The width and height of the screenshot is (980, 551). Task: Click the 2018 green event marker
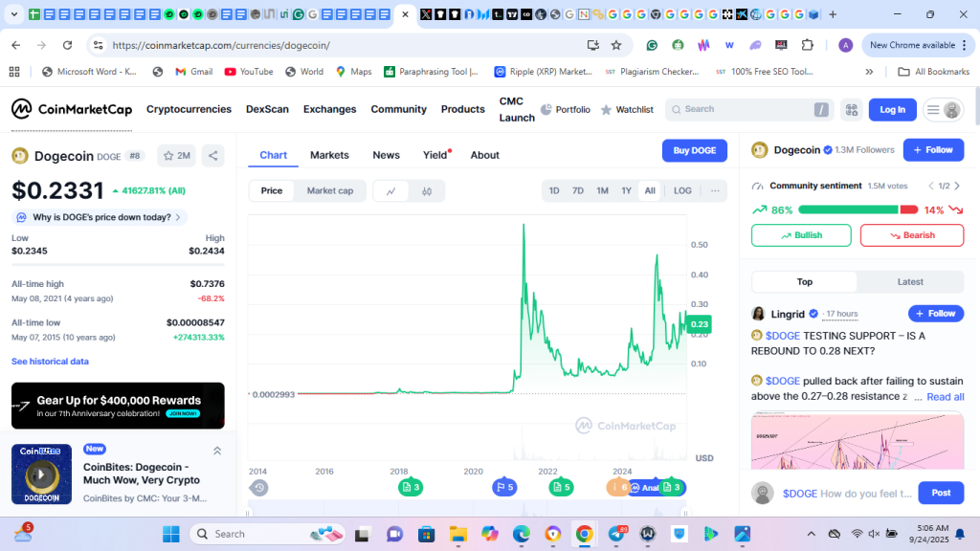click(x=410, y=487)
